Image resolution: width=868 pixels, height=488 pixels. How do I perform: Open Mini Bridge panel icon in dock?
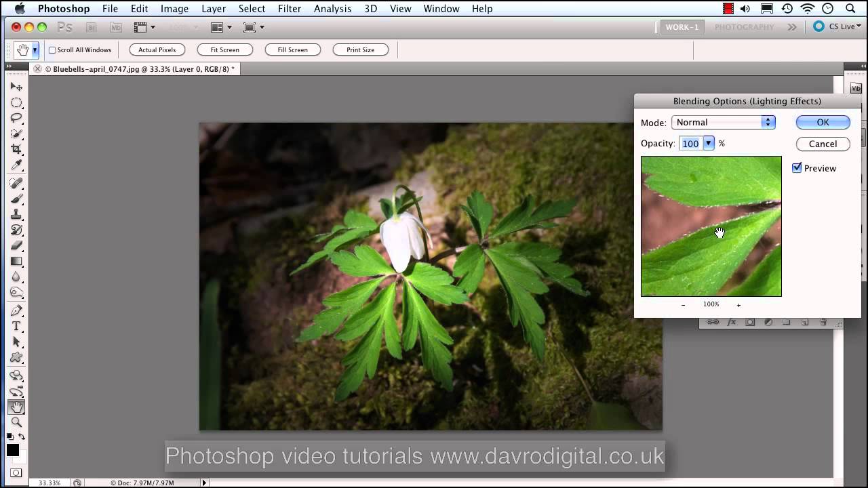coord(856,88)
